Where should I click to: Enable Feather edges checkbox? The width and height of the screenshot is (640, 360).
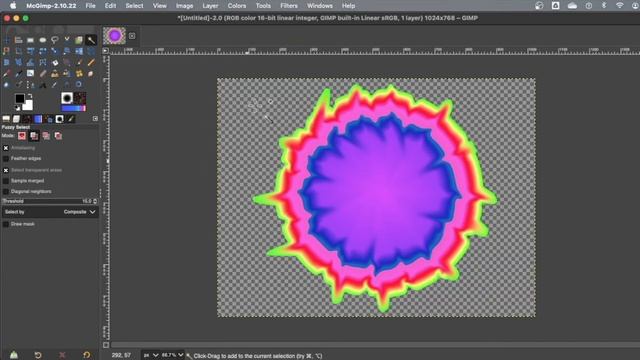pyautogui.click(x=6, y=158)
